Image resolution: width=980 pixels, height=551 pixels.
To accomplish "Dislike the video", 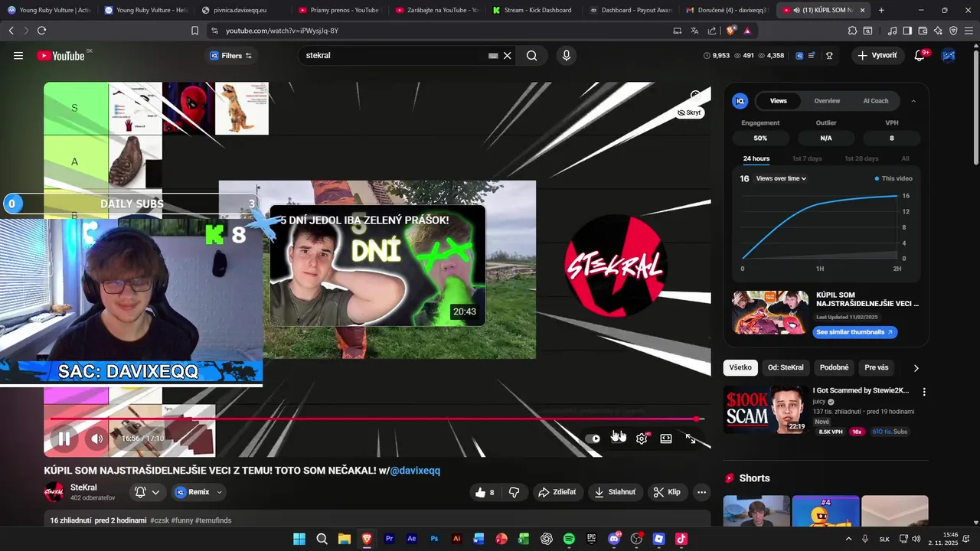I will click(515, 492).
